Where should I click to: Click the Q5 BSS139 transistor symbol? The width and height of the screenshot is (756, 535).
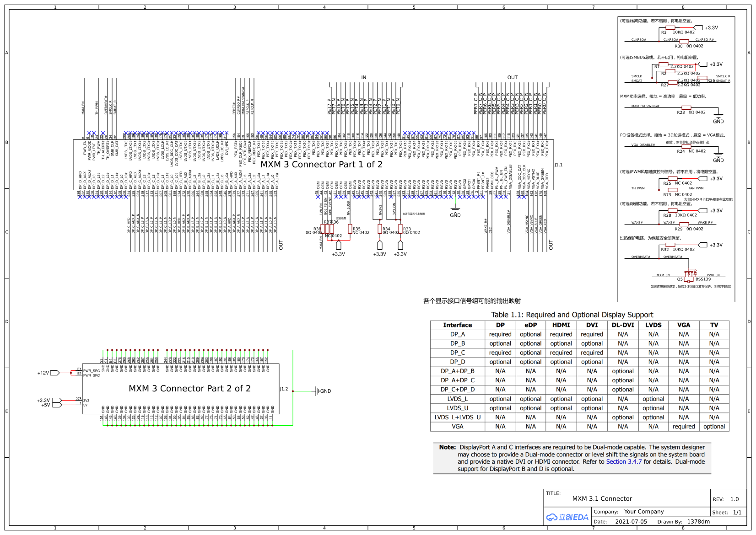690,274
